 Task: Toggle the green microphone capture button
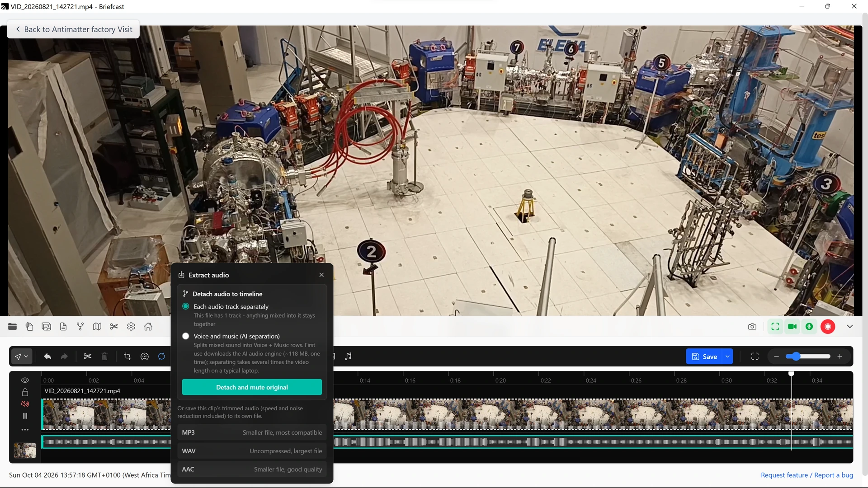[809, 326]
